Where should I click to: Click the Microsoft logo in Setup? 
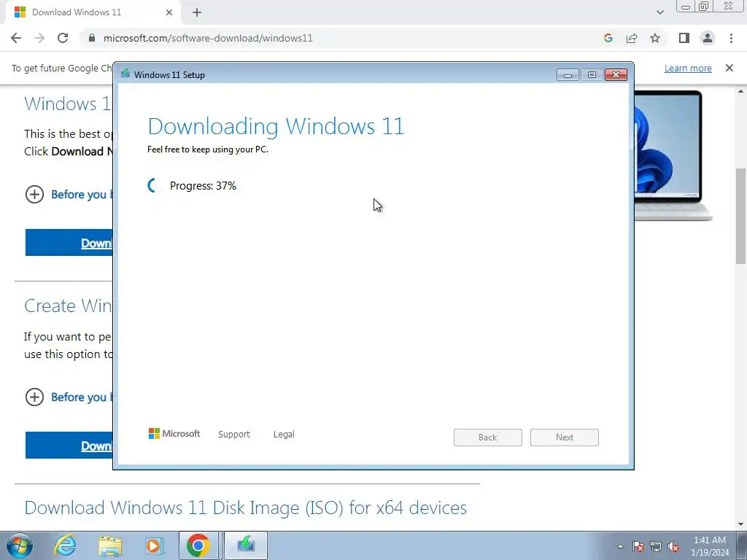coord(174,434)
